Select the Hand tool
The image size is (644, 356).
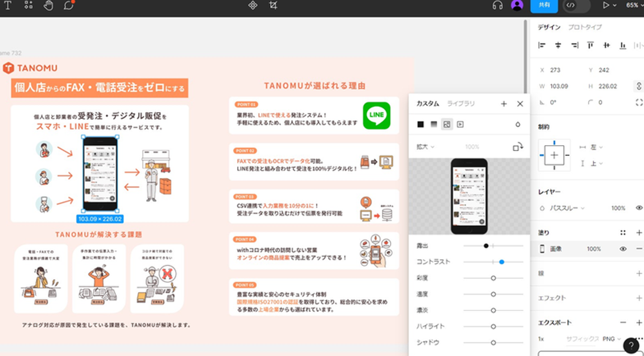pyautogui.click(x=48, y=5)
